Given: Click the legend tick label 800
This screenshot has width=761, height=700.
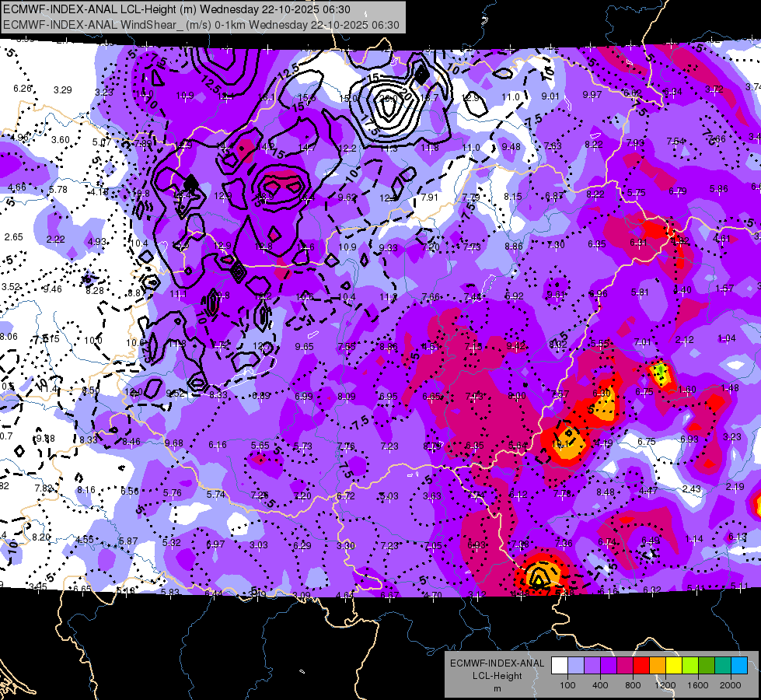Looking at the screenshot, I should pos(633,685).
